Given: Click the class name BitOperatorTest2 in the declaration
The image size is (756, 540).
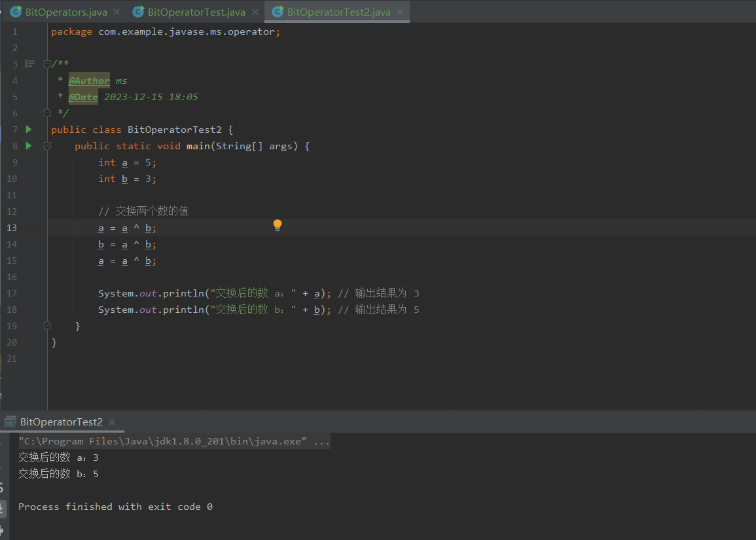Looking at the screenshot, I should tap(175, 130).
